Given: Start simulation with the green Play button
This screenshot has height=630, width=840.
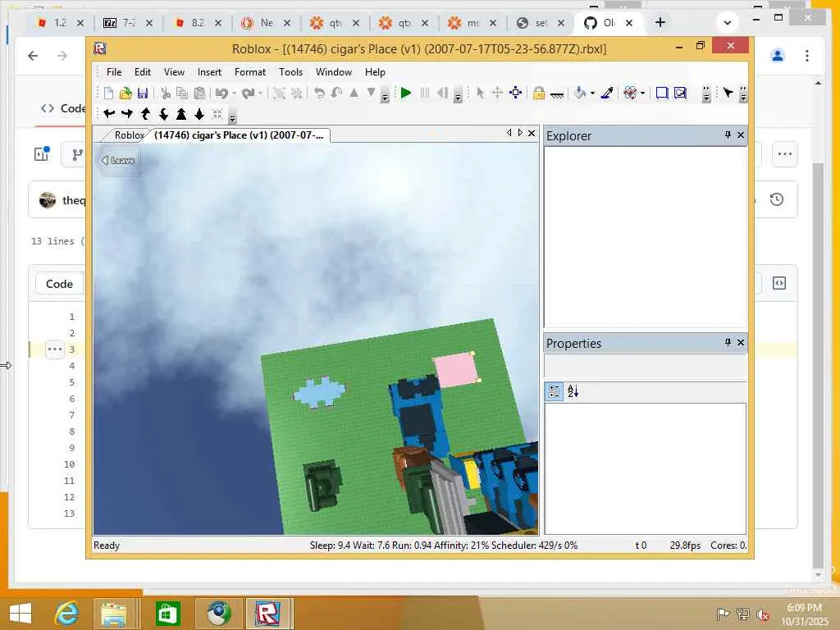Looking at the screenshot, I should click(x=406, y=94).
